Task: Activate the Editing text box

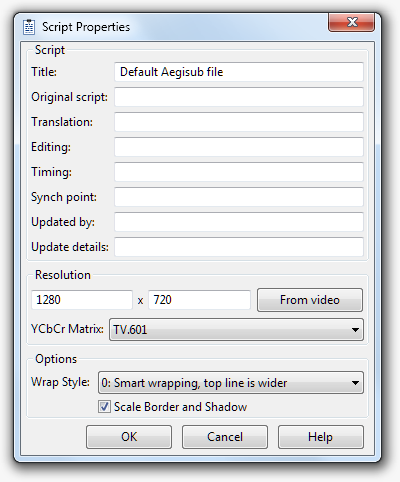Action: click(239, 147)
